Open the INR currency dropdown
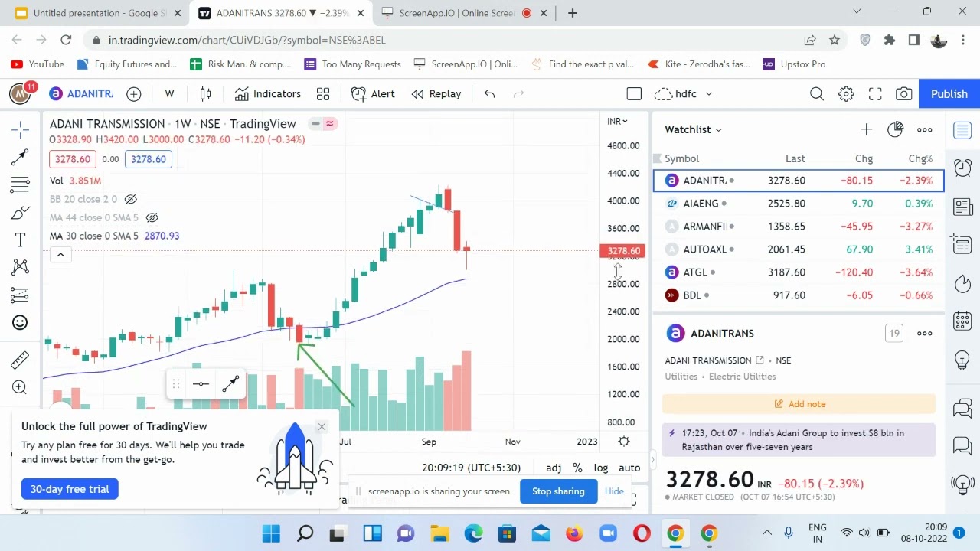This screenshot has width=980, height=551. (x=617, y=121)
